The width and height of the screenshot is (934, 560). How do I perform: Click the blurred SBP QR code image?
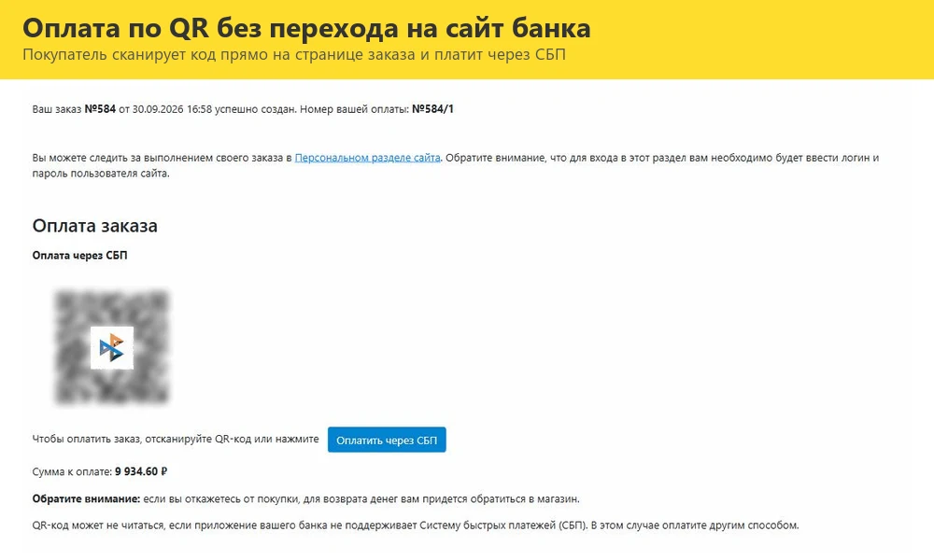112,347
